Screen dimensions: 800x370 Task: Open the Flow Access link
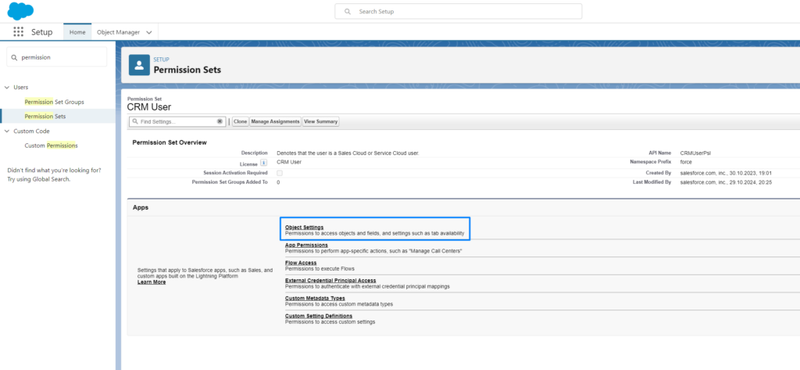301,263
